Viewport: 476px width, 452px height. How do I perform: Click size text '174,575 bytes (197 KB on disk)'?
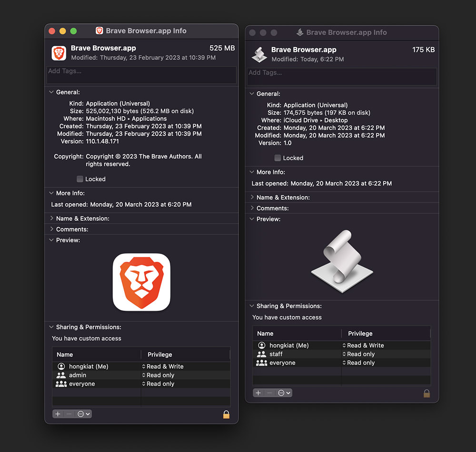(x=327, y=113)
